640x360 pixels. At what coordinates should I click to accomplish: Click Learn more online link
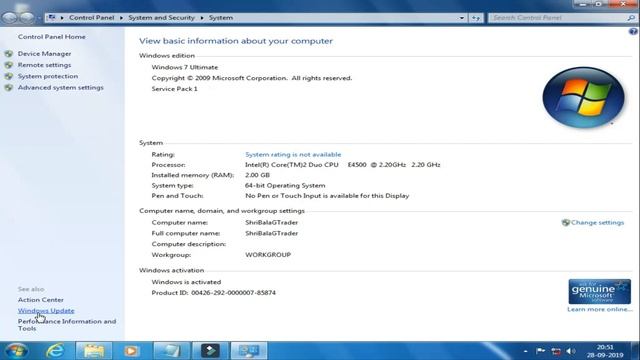point(599,309)
